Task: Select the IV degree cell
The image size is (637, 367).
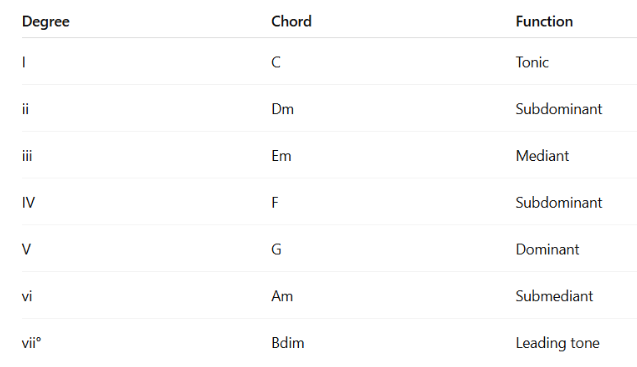Action: point(28,202)
